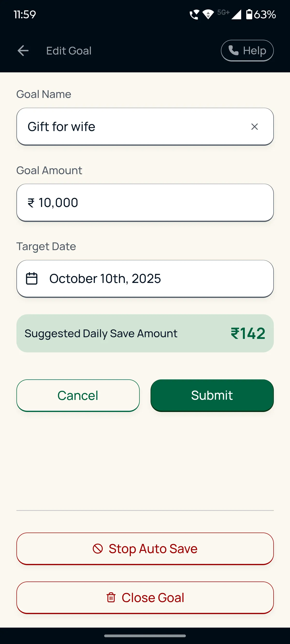Screen dimensions: 290x644
Task: Edit the 10,000 goal amount field
Action: coord(145,203)
